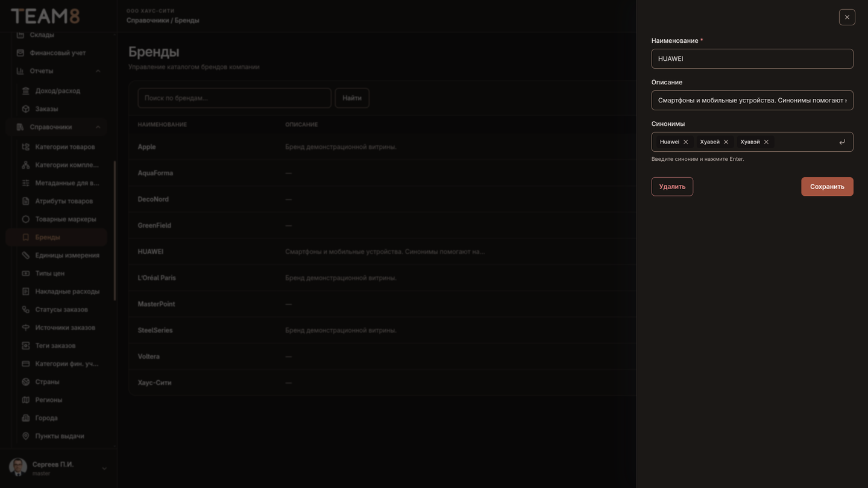This screenshot has height=488, width=868.
Task: Click the Типы цен money icon
Action: coord(25,274)
